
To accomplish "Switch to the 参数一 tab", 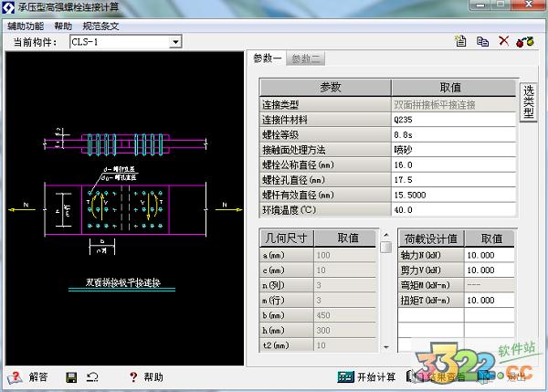I will [268, 58].
